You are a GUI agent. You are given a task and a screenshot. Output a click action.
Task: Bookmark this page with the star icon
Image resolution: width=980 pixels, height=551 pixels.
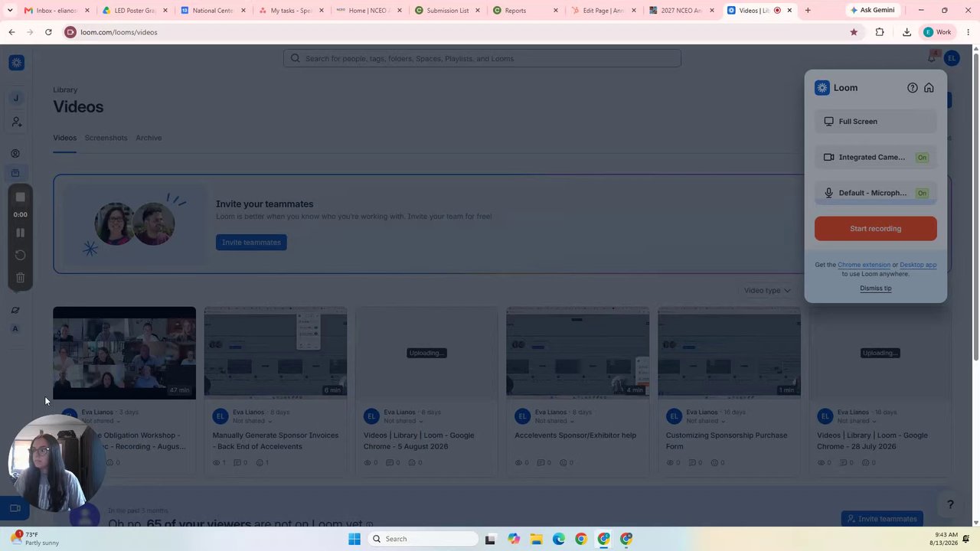point(854,32)
